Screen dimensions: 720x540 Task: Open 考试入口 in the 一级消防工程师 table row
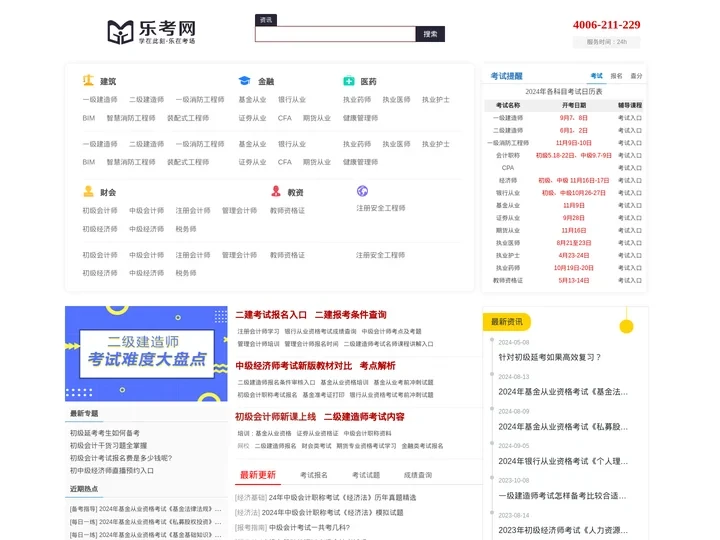630,143
